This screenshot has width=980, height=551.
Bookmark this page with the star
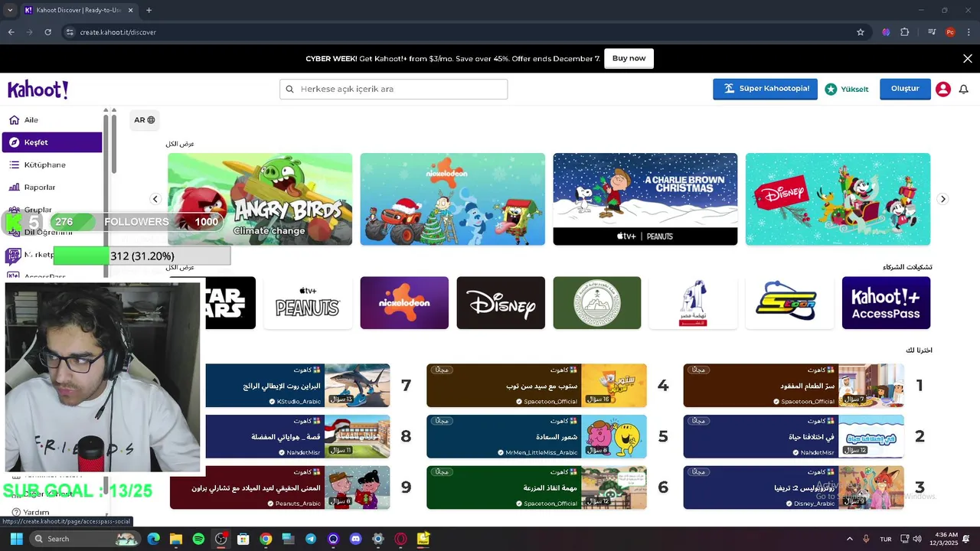coord(861,32)
